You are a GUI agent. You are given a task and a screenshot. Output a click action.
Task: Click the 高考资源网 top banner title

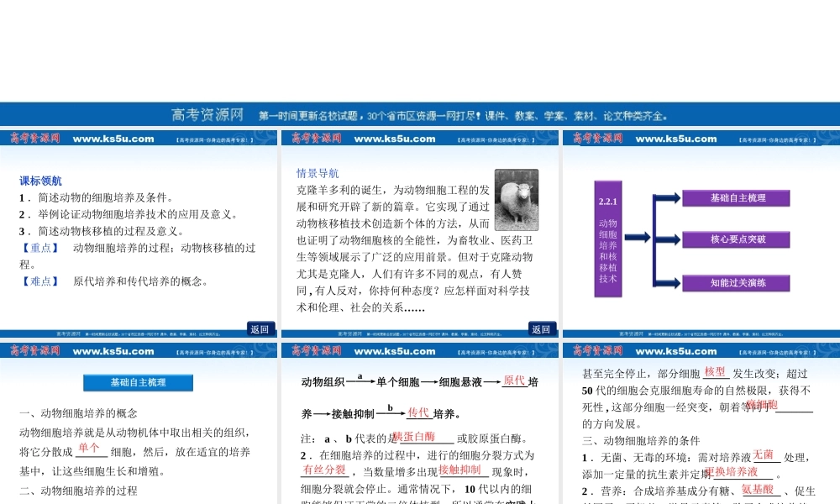(207, 114)
